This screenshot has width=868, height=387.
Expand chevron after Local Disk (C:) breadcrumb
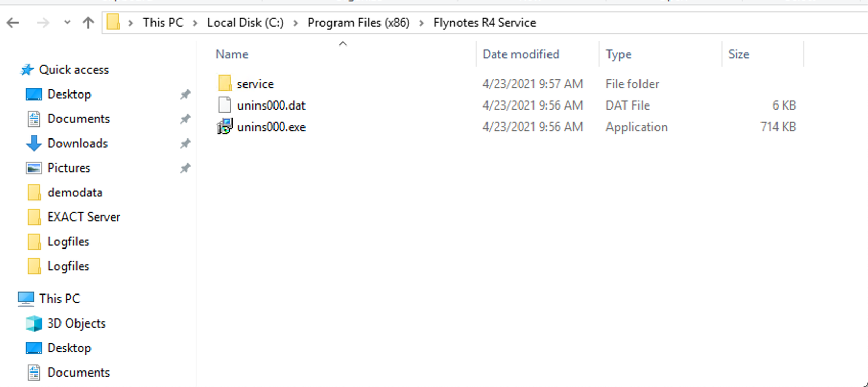296,23
